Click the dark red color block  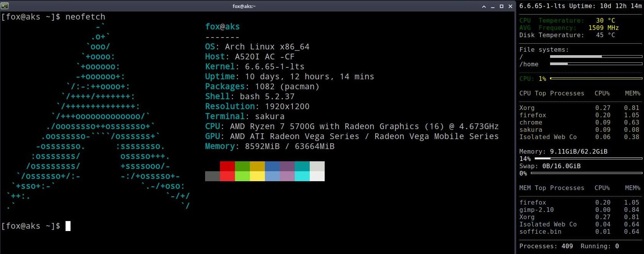click(227, 166)
